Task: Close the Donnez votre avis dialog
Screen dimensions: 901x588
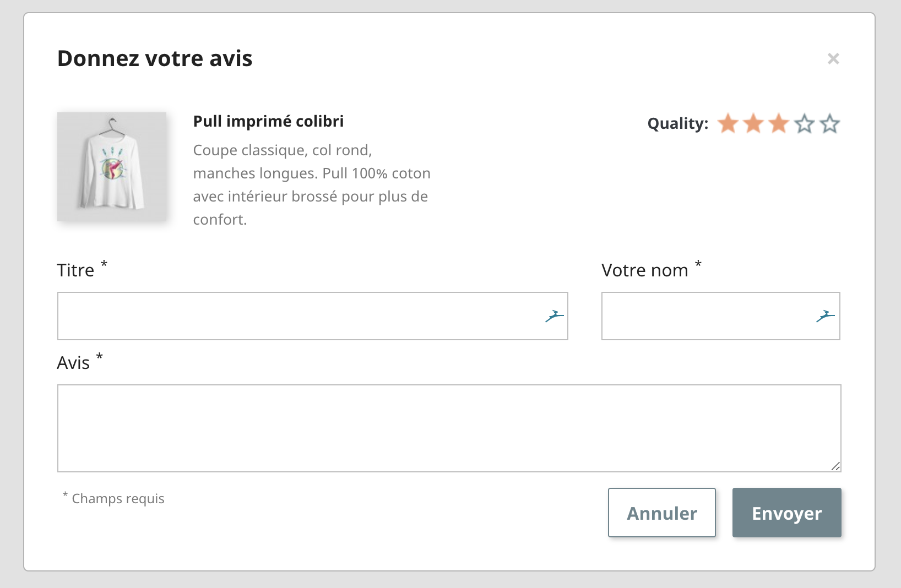Action: pyautogui.click(x=833, y=59)
